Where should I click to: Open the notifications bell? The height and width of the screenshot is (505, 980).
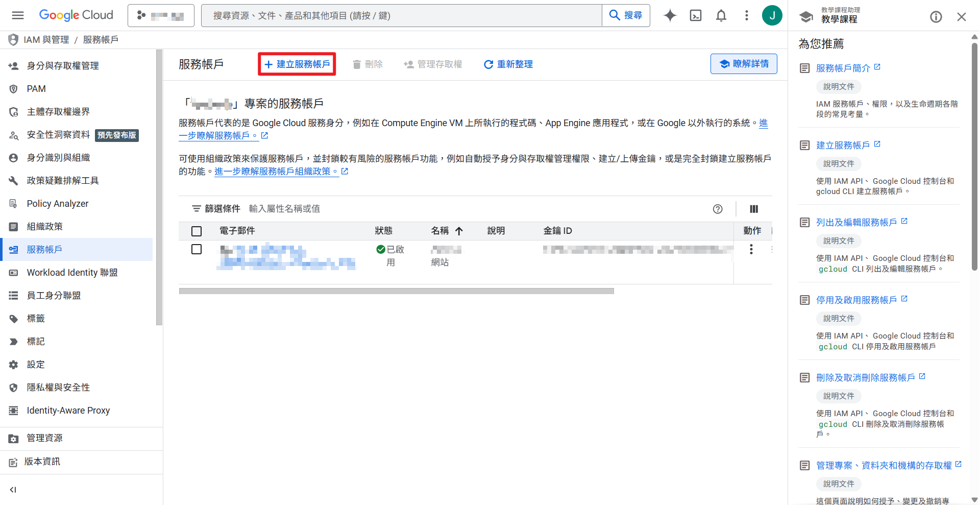[721, 15]
